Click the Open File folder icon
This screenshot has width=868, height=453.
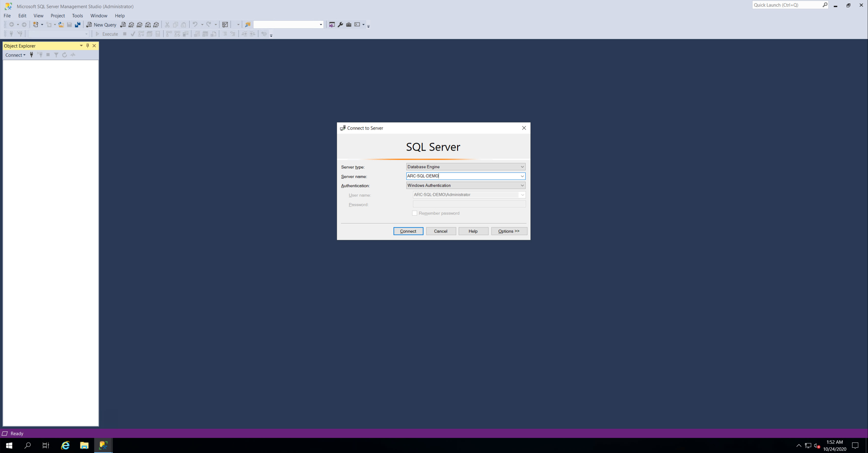pos(61,25)
